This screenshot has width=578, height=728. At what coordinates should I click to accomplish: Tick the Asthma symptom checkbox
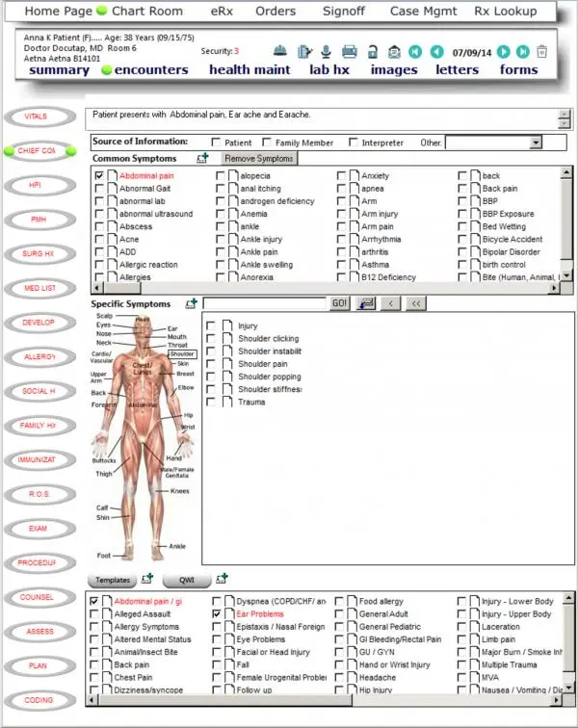341,265
